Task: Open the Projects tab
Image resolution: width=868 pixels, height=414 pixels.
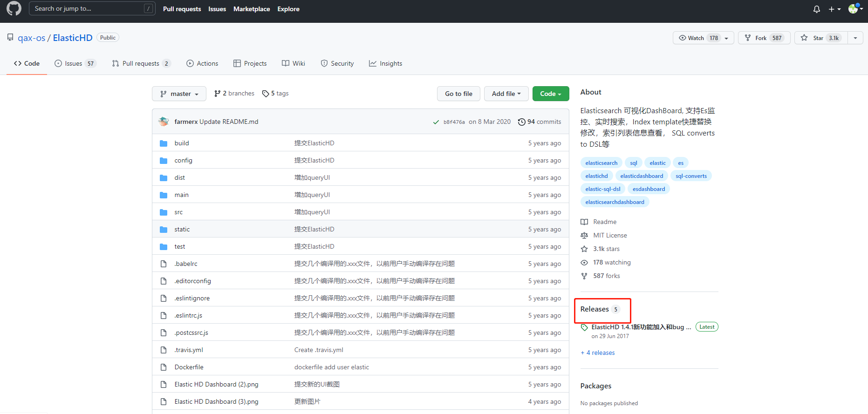Action: click(250, 63)
